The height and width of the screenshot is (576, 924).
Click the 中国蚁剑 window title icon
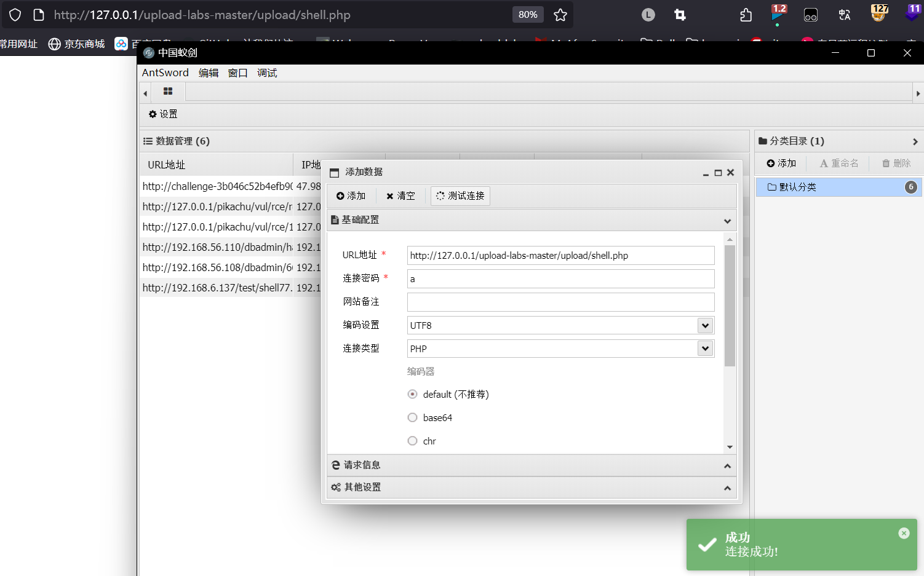148,53
